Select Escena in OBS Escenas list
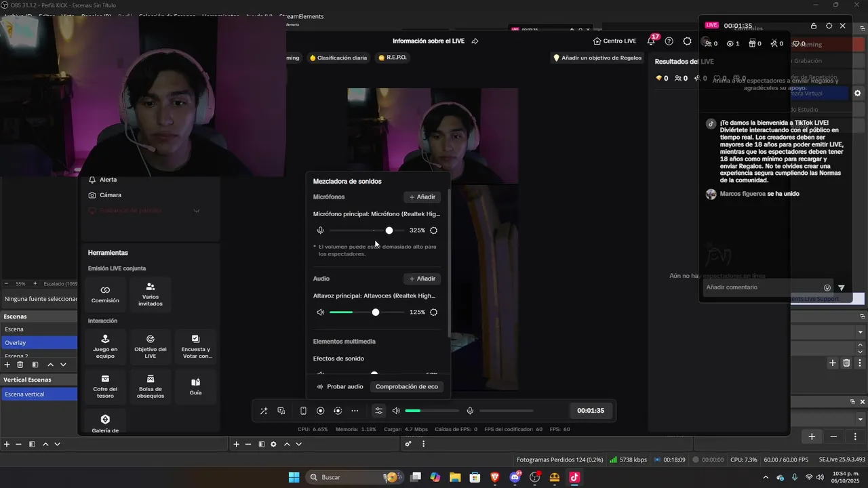This screenshot has width=868, height=488. coord(39,329)
